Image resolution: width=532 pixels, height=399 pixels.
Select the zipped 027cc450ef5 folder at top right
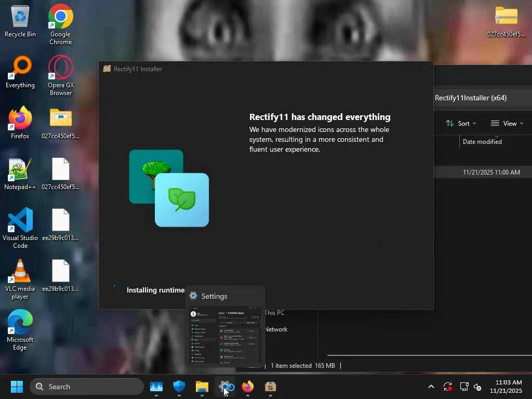(x=506, y=21)
